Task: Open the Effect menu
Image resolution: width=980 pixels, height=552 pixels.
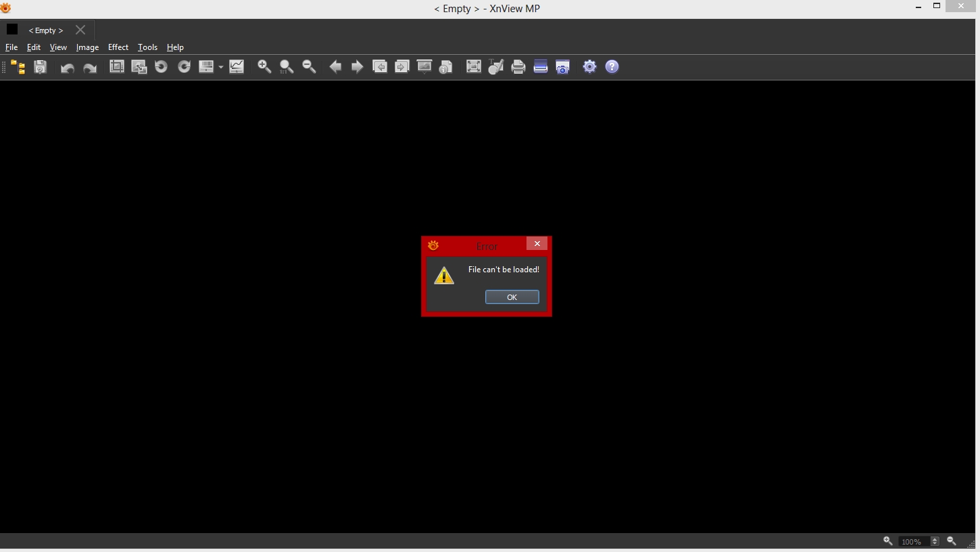Action: pyautogui.click(x=118, y=47)
